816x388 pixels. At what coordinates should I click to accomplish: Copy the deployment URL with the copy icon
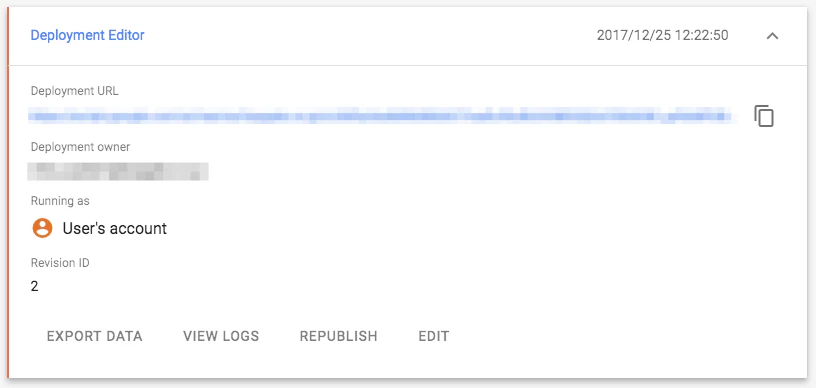pyautogui.click(x=764, y=116)
